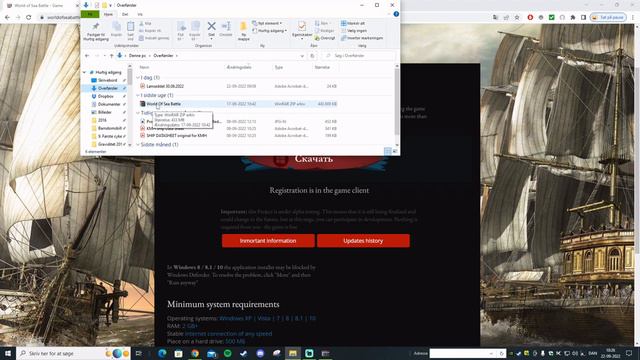640x360 pixels.
Task: Click the Søg i Overførsler search box
Action: (359, 56)
